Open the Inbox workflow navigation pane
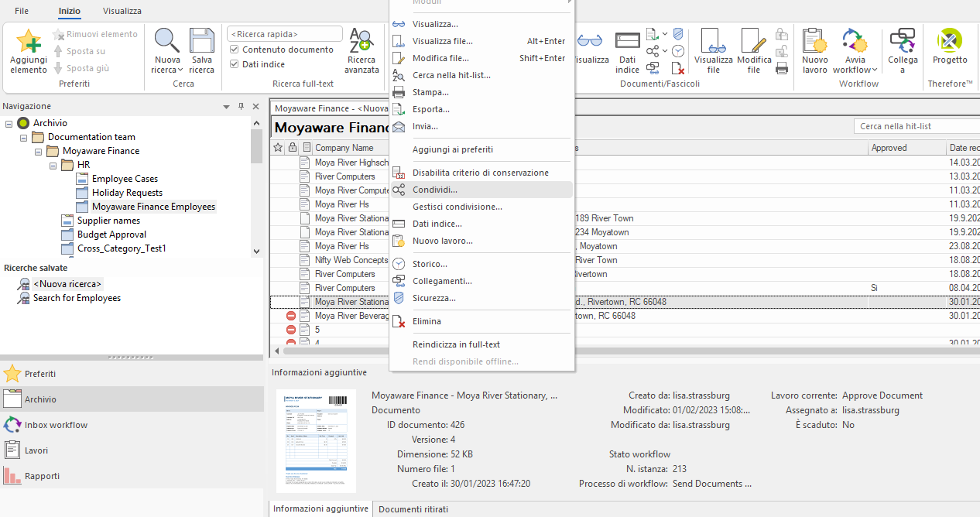 (x=56, y=425)
